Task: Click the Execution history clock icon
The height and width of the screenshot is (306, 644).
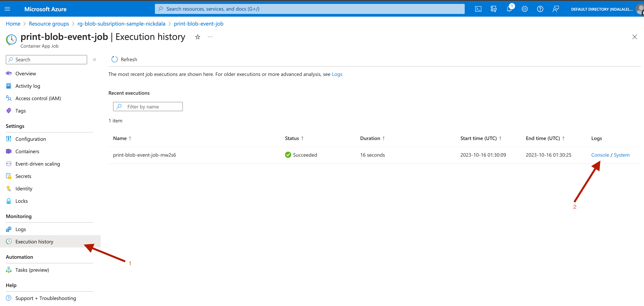Action: coord(9,241)
